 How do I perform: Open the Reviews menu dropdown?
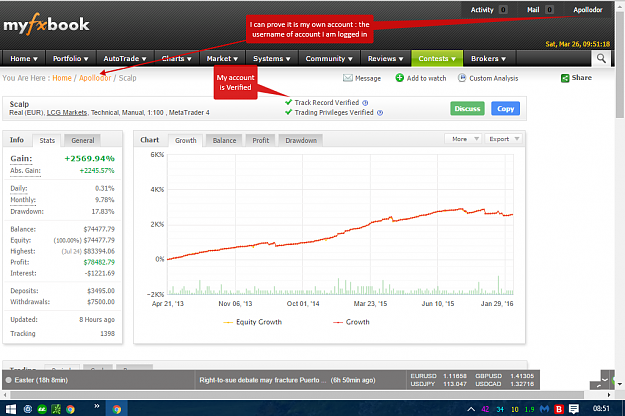385,59
